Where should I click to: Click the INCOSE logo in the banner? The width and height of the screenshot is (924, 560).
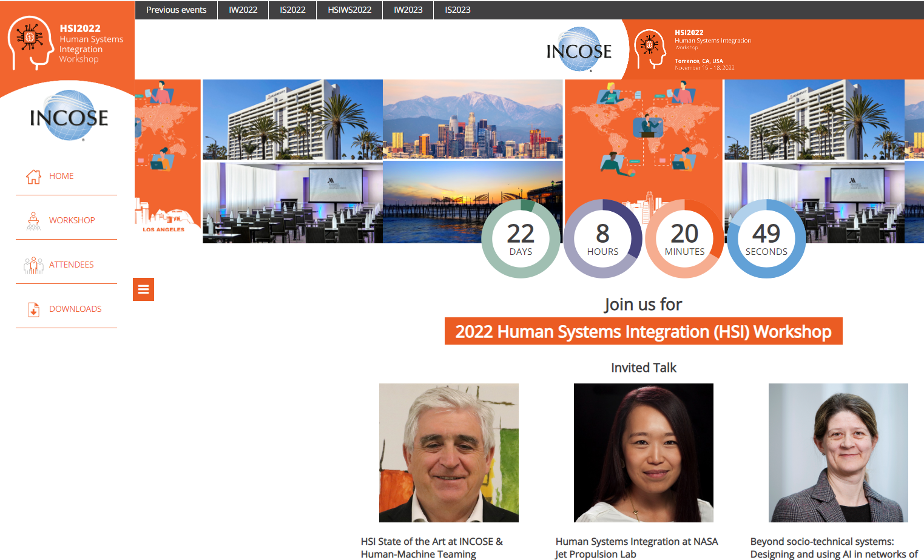click(578, 49)
